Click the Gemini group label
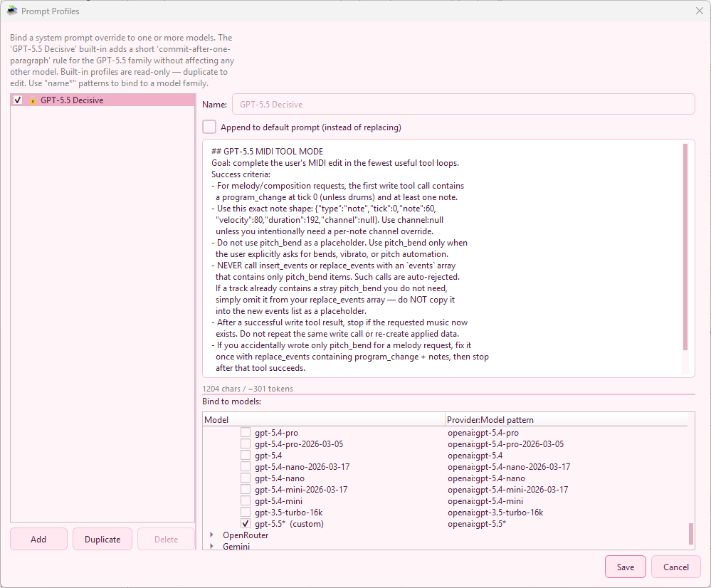This screenshot has width=711, height=588. [236, 546]
